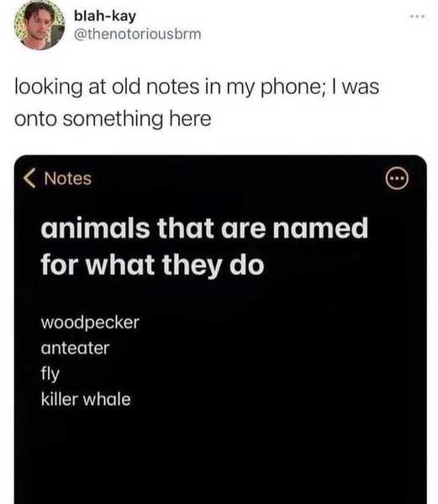Tap the killer whale line
This screenshot has height=504, width=438.
[86, 400]
